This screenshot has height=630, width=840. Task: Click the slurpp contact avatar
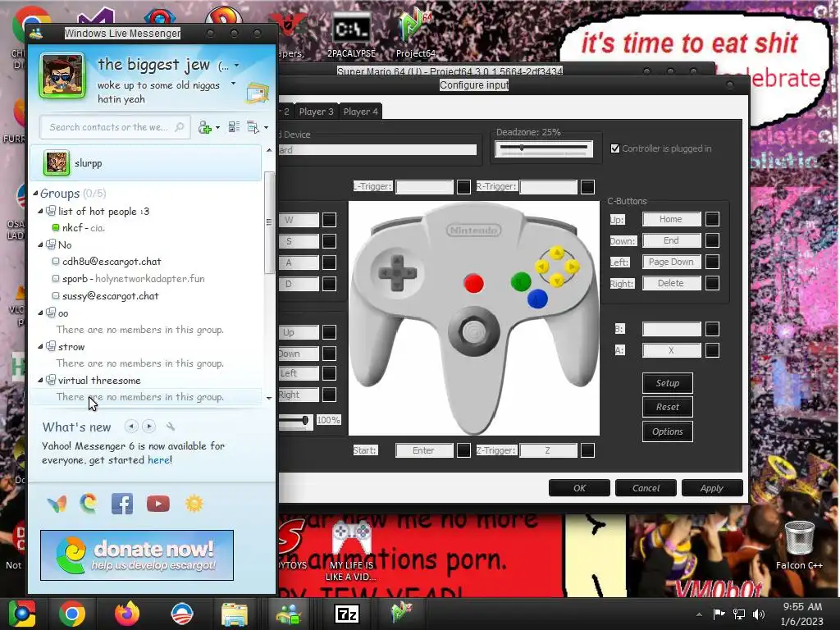57,163
